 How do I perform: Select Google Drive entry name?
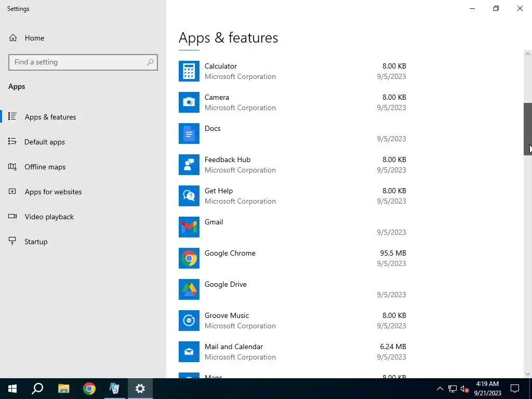(x=225, y=284)
